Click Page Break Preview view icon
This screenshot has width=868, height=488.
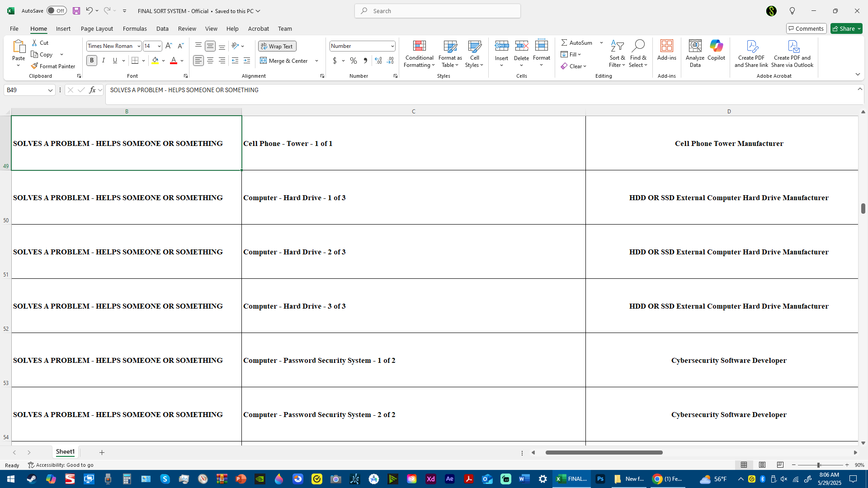pos(780,465)
